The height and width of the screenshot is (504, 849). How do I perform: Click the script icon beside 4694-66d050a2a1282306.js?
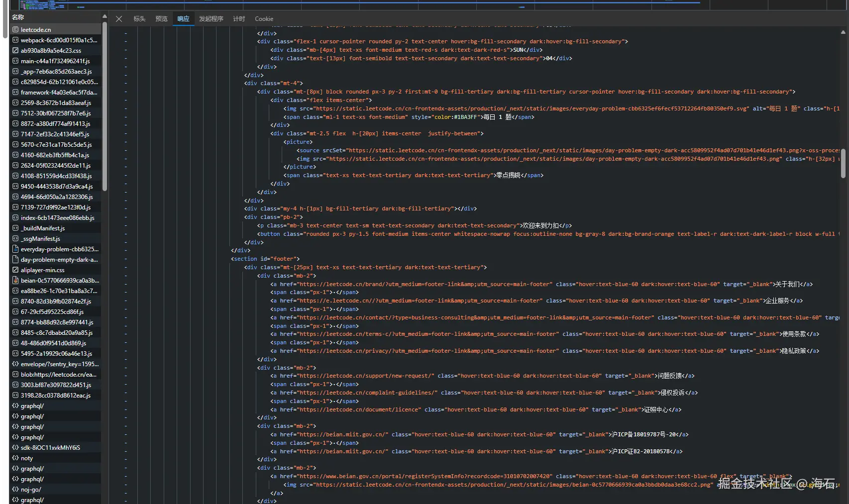click(15, 197)
